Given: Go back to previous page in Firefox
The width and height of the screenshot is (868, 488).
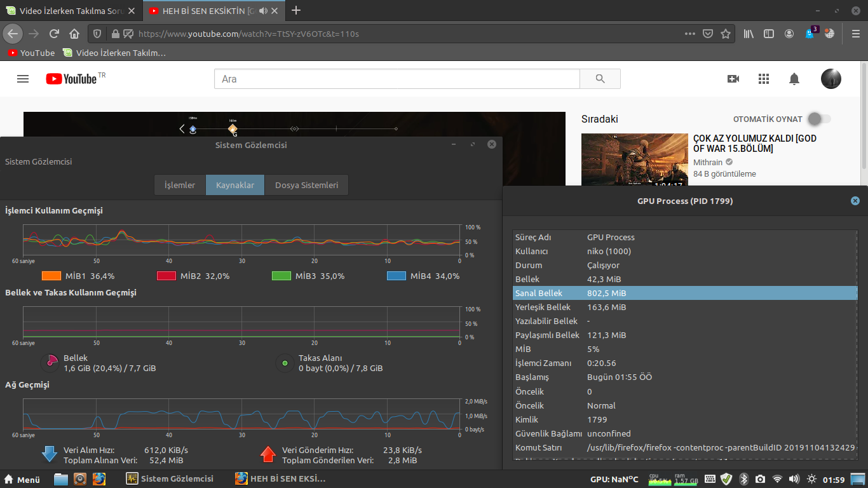Looking at the screenshot, I should pos(13,34).
